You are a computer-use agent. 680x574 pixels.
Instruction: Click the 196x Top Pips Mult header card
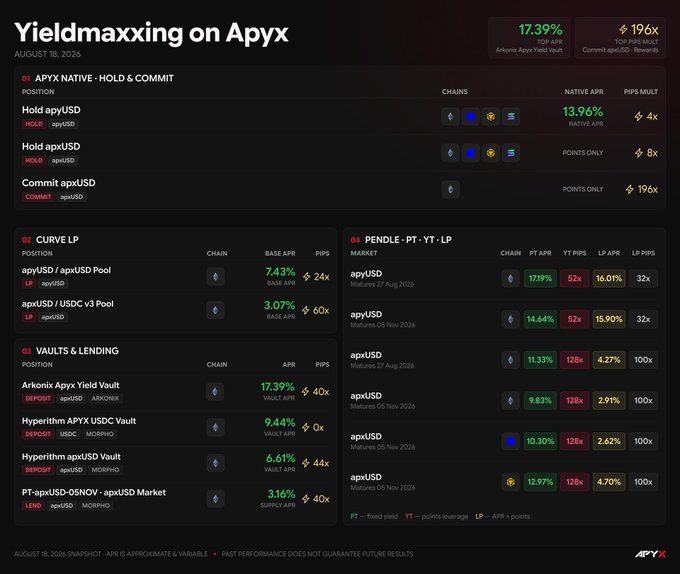click(x=620, y=38)
